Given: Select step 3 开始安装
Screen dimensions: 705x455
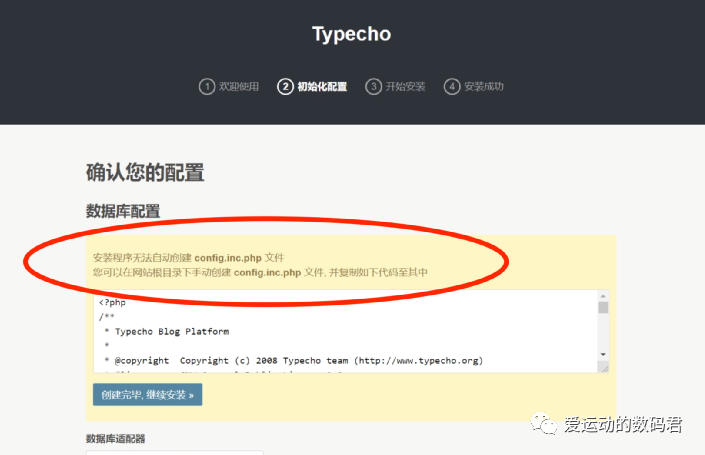Looking at the screenshot, I should [395, 86].
